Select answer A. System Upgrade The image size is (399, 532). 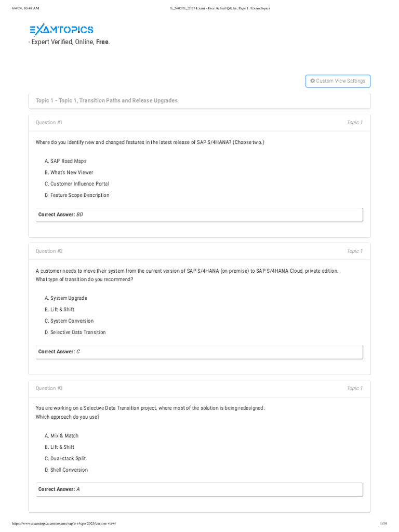coord(65,298)
